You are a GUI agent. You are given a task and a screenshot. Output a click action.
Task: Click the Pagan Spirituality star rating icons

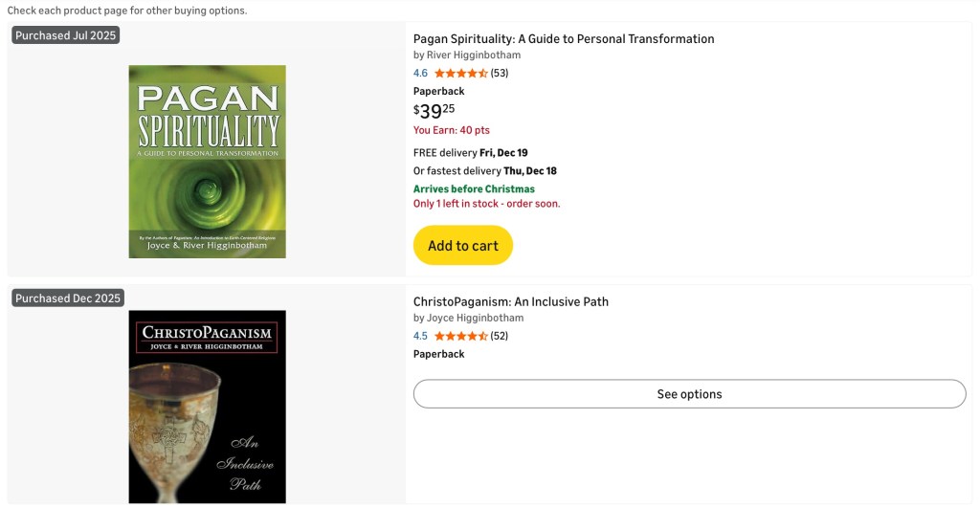pyautogui.click(x=460, y=74)
